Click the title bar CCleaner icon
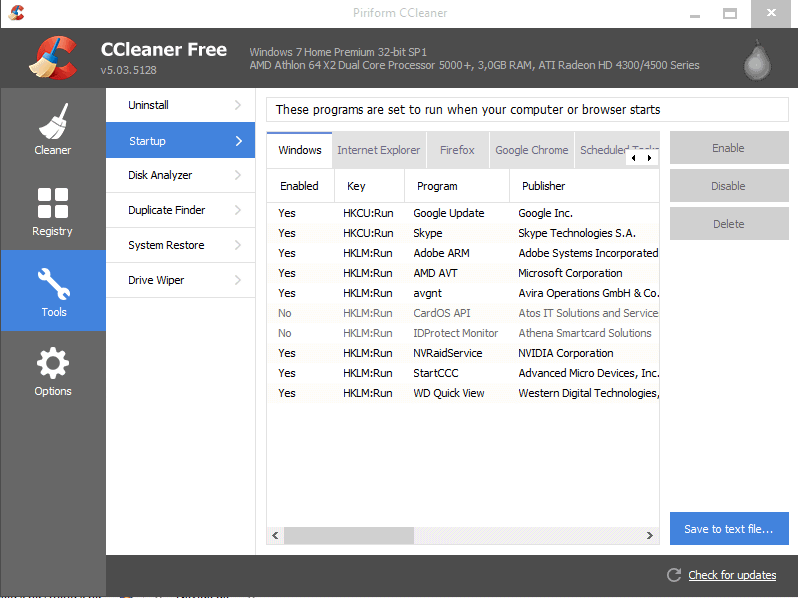This screenshot has width=798, height=598. tap(16, 13)
